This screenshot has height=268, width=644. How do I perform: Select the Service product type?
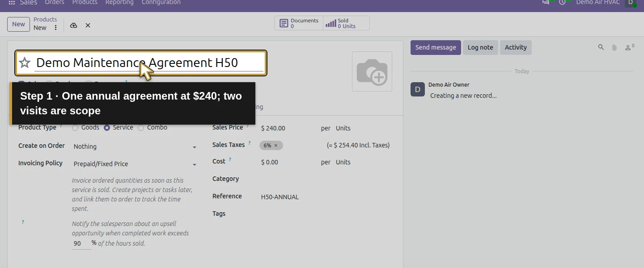click(107, 128)
